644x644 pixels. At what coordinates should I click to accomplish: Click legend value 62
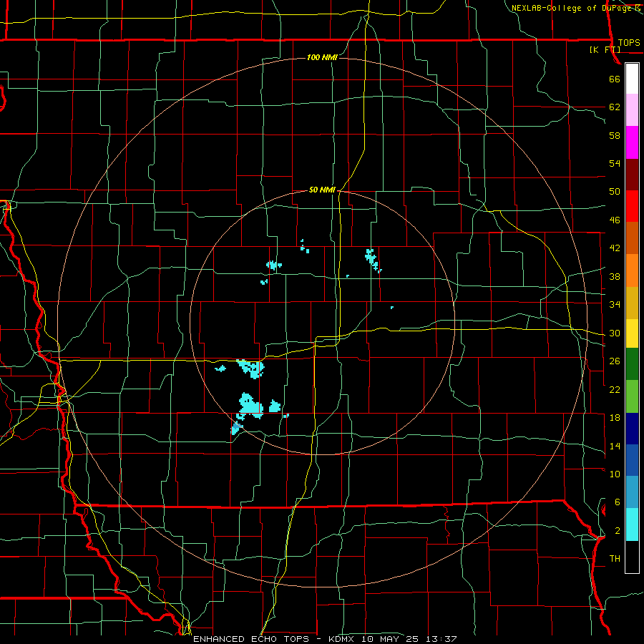tap(615, 107)
